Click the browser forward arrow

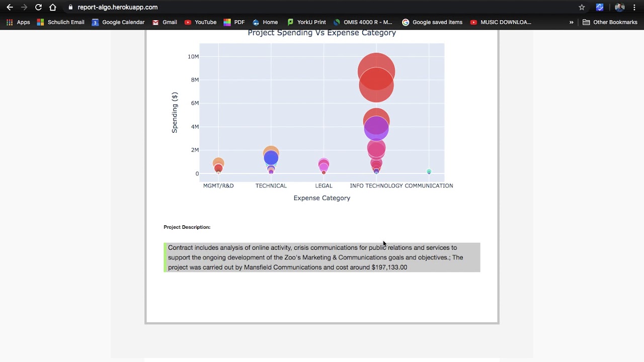point(24,7)
